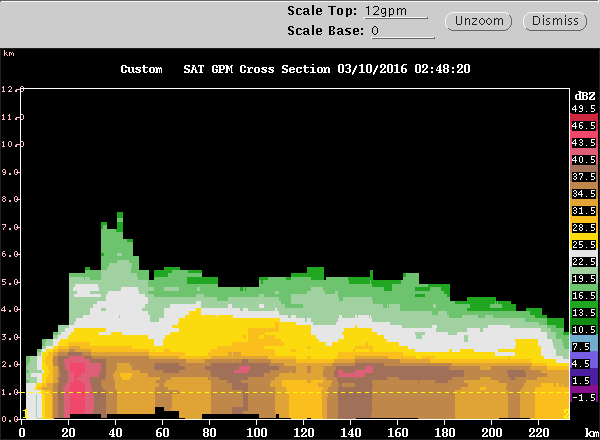The image size is (600, 440).
Task: Click the Unzoom button
Action: (x=482, y=21)
